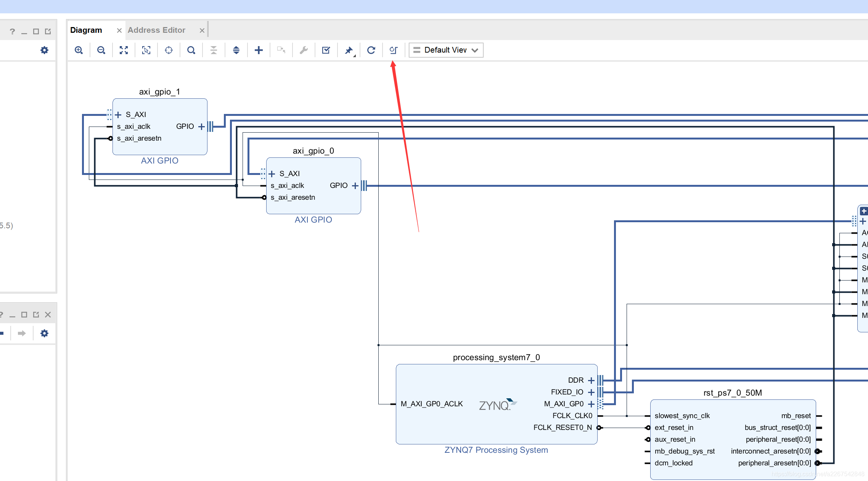The image size is (868, 481).
Task: Expand GPIO interface on axi_gpio_0
Action: 355,186
